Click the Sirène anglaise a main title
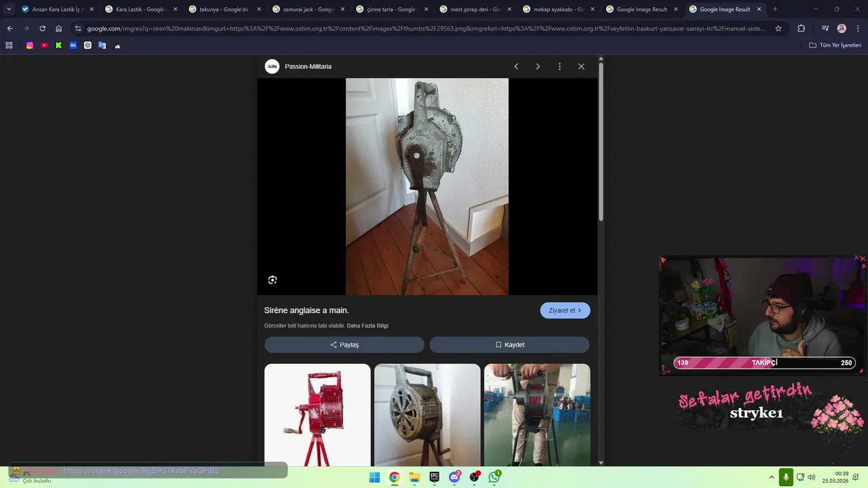Screen dimensions: 868x488 click(x=307, y=310)
